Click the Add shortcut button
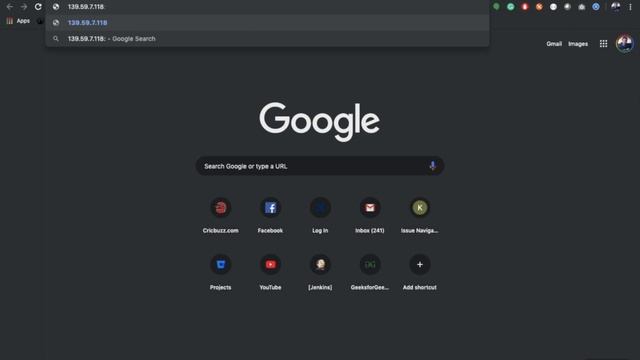 [420, 273]
